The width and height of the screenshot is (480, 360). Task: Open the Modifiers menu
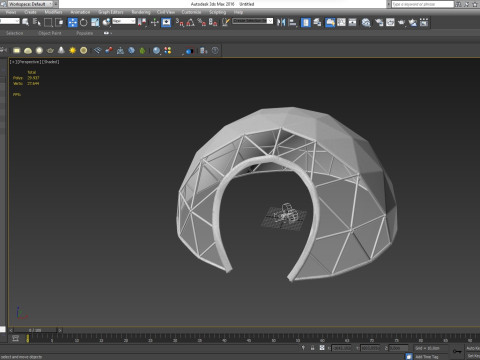coord(53,12)
